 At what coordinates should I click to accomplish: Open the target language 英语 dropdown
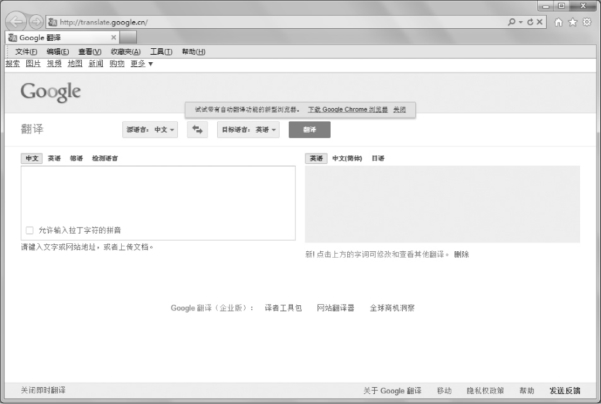pos(248,130)
